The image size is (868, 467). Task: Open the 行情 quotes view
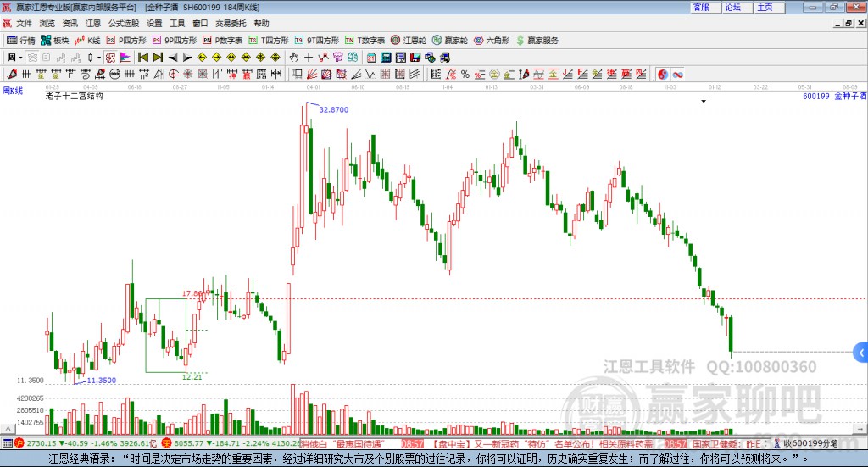(20, 41)
